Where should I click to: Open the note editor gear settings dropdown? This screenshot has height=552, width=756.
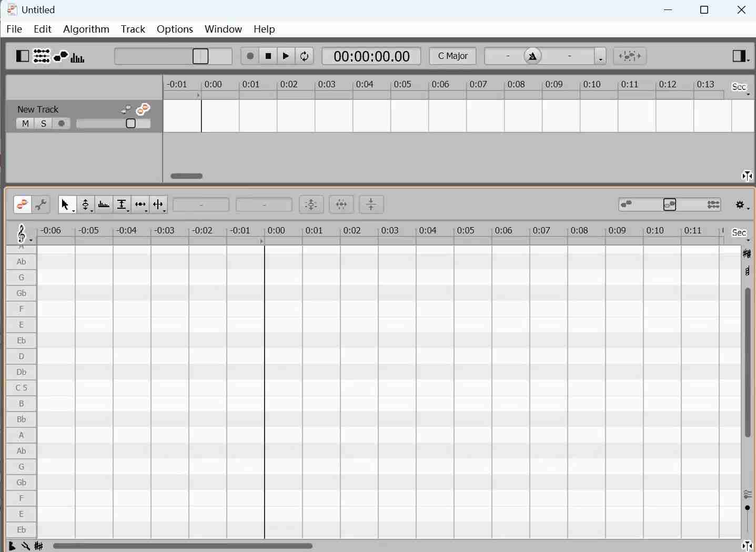742,205
